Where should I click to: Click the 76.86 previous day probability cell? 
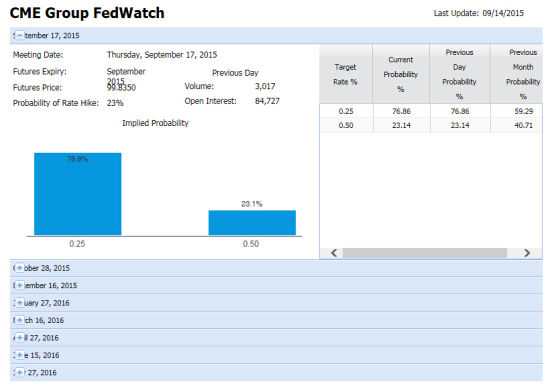pos(460,111)
